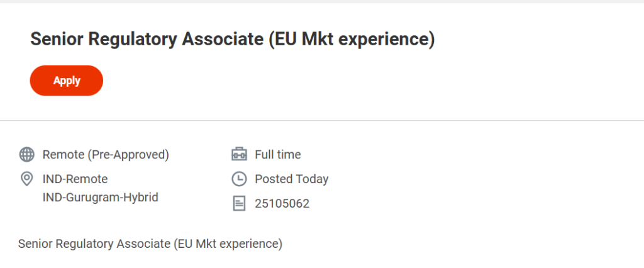Select the IND-Remote location
Image resolution: width=644 pixels, height=268 pixels.
pyautogui.click(x=75, y=179)
